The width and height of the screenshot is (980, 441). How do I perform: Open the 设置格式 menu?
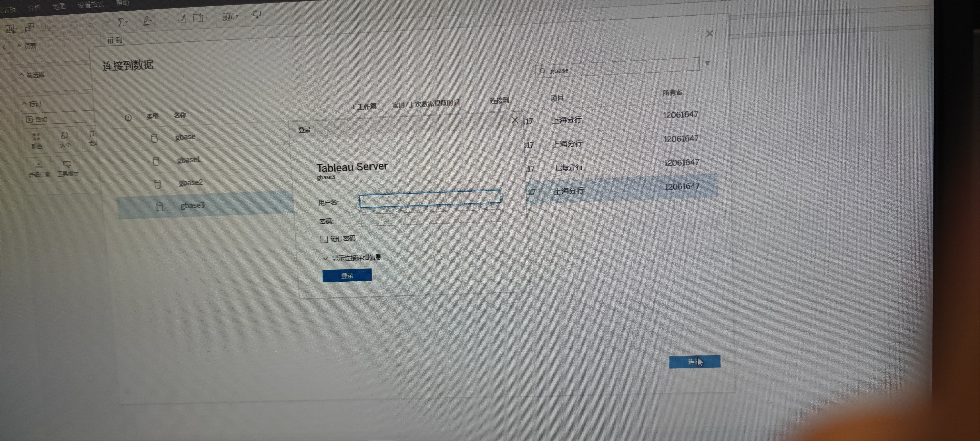coord(91,5)
